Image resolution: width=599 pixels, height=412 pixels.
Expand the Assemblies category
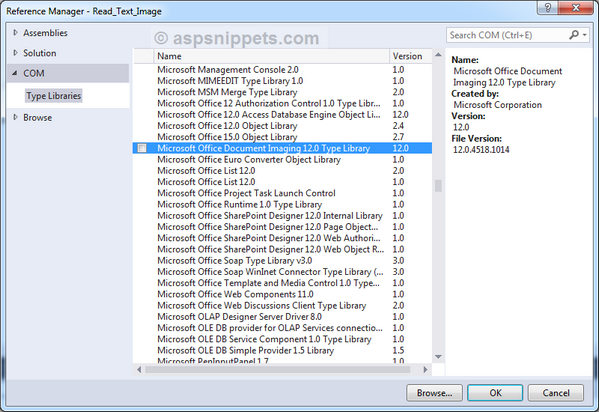click(15, 33)
